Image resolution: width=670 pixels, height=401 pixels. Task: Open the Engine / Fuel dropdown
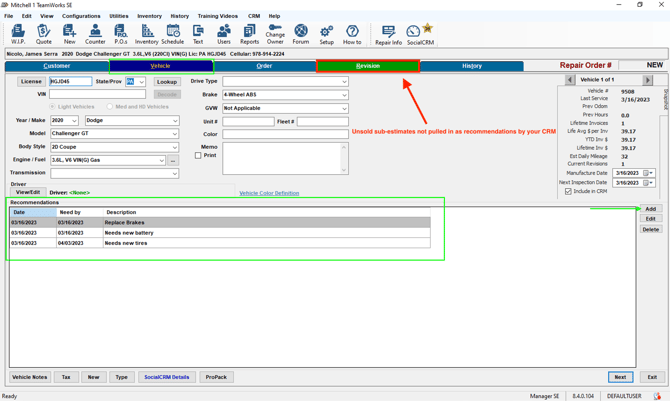point(162,160)
